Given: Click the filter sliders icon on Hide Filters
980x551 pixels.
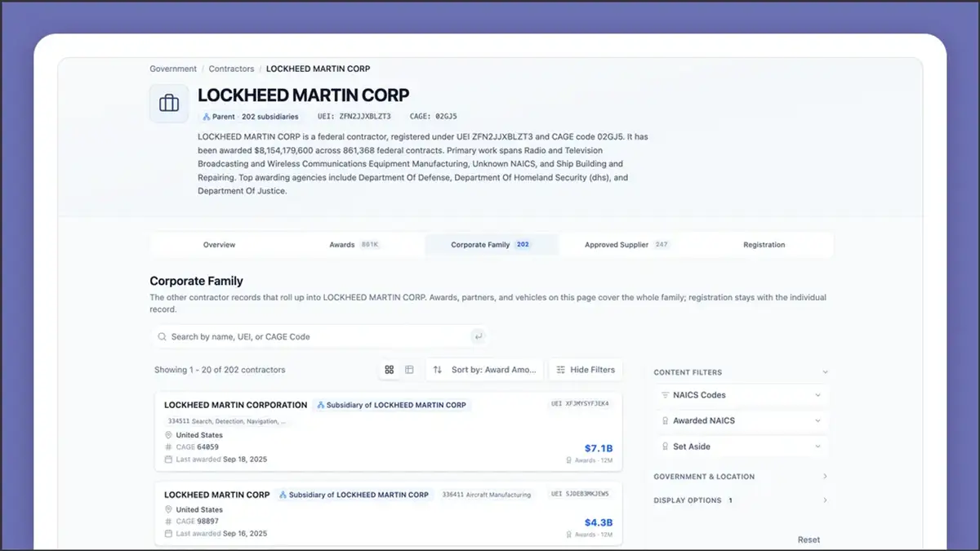Looking at the screenshot, I should click(560, 370).
